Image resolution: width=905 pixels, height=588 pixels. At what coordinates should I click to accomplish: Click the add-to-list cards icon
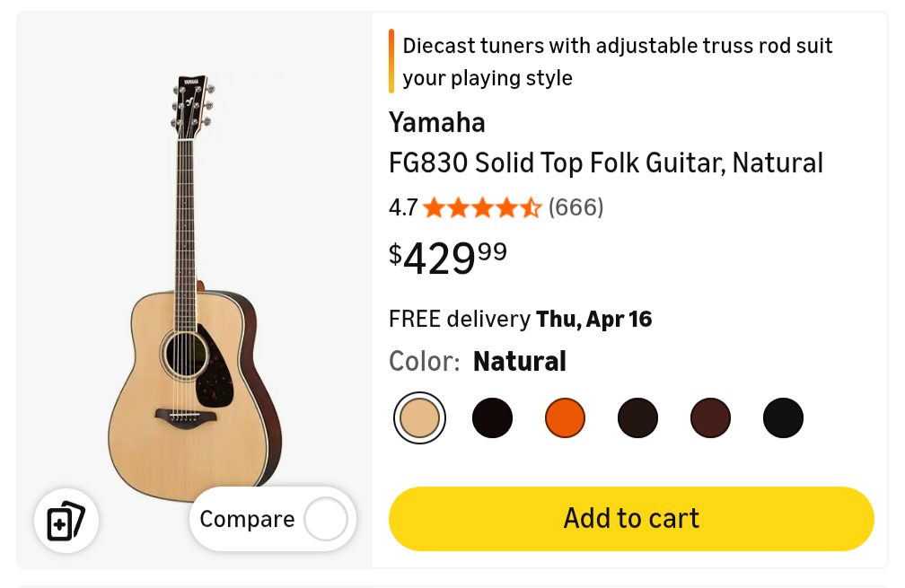[x=66, y=521]
